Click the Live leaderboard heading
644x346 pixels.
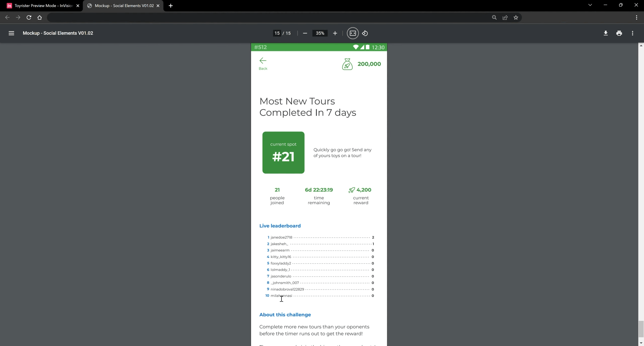click(280, 226)
